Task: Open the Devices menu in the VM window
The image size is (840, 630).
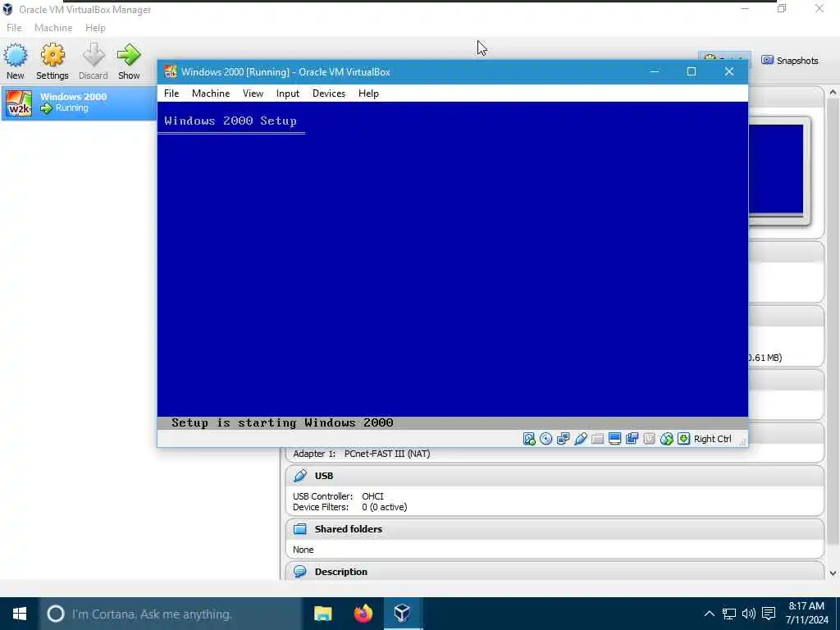Action: point(329,94)
